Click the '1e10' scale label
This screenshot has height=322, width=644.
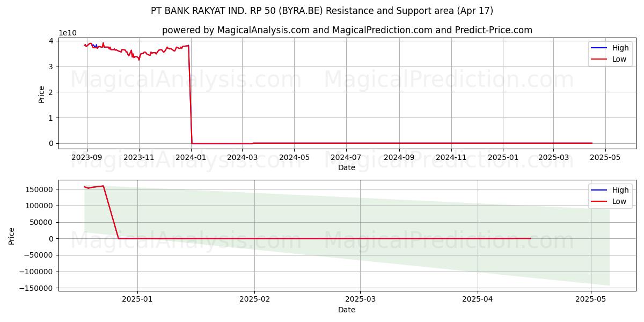click(x=68, y=33)
